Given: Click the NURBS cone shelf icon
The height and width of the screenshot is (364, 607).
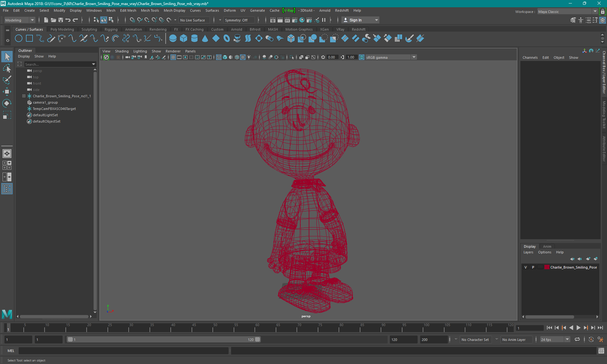Looking at the screenshot, I should 205,39.
